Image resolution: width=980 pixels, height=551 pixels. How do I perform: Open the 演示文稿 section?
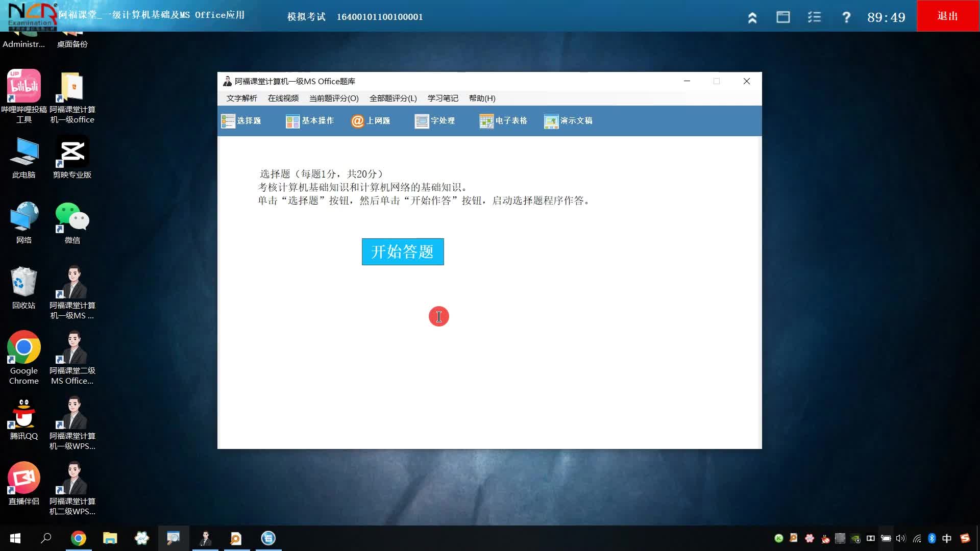click(x=568, y=121)
